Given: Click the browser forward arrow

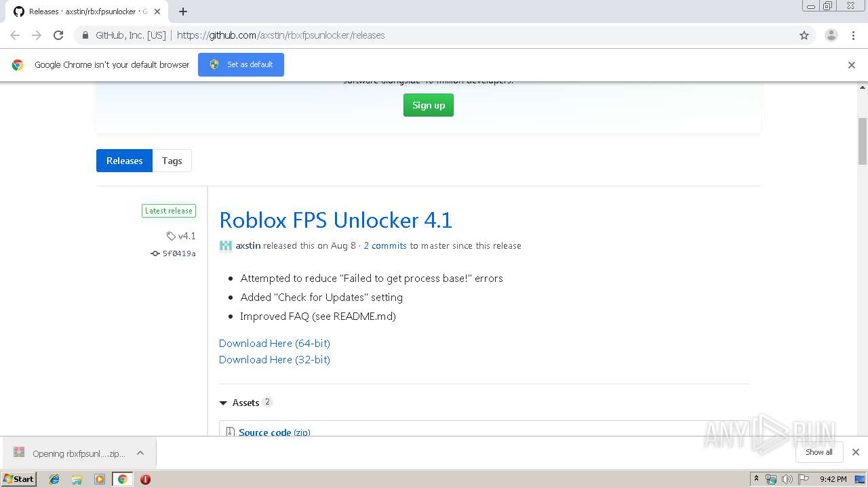Looking at the screenshot, I should pyautogui.click(x=37, y=35).
